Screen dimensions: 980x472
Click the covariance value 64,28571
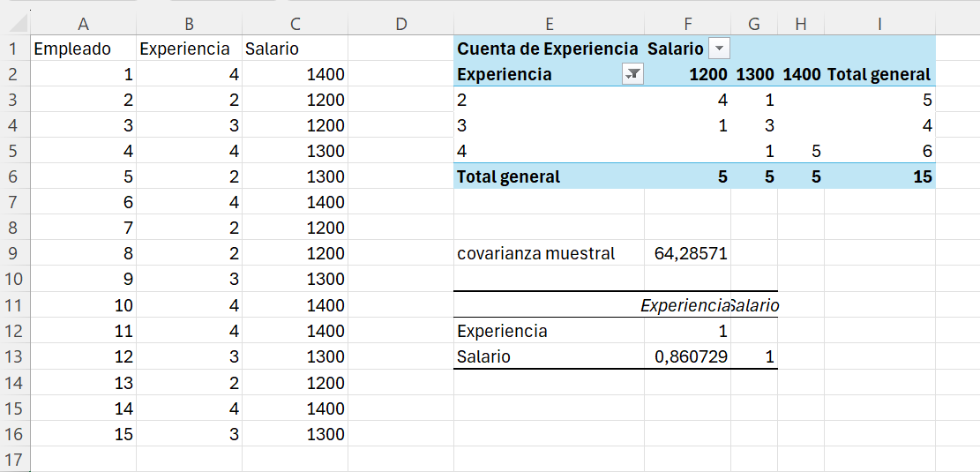click(687, 254)
